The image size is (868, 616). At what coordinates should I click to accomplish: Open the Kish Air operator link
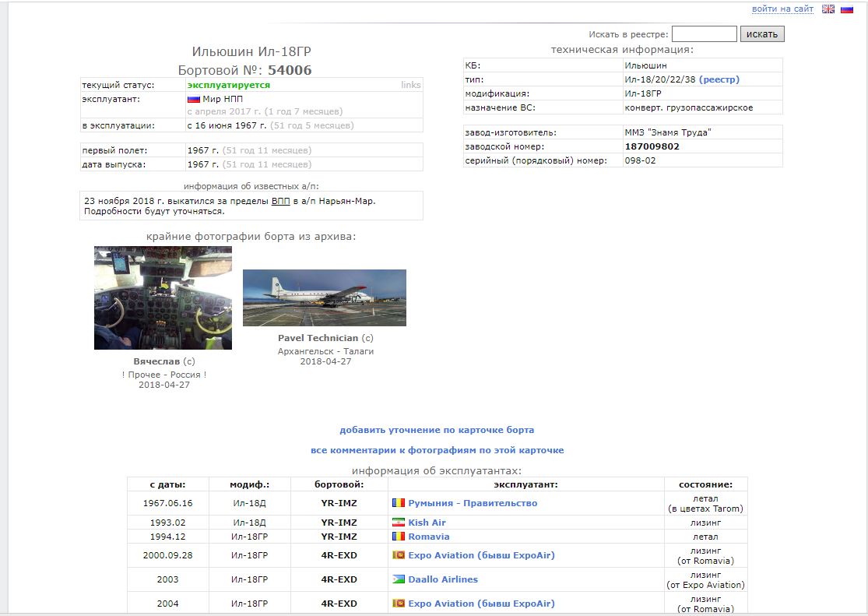tap(427, 523)
